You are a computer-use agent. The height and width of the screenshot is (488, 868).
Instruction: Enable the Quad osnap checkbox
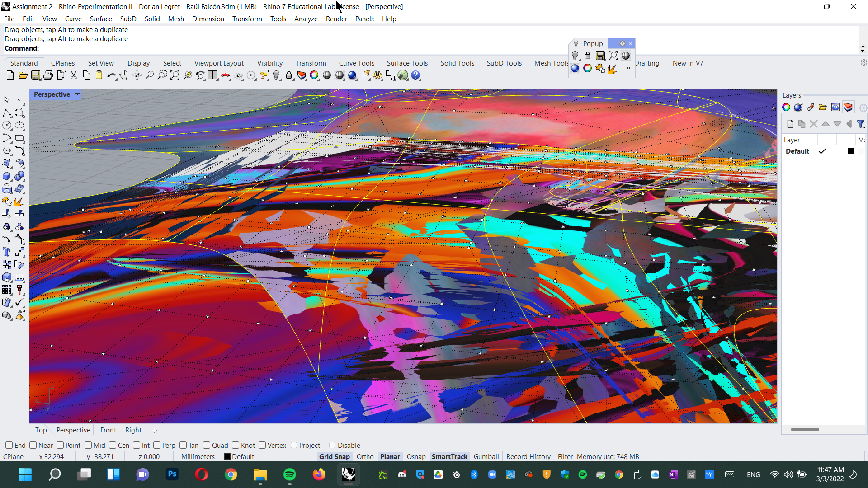[x=207, y=445]
